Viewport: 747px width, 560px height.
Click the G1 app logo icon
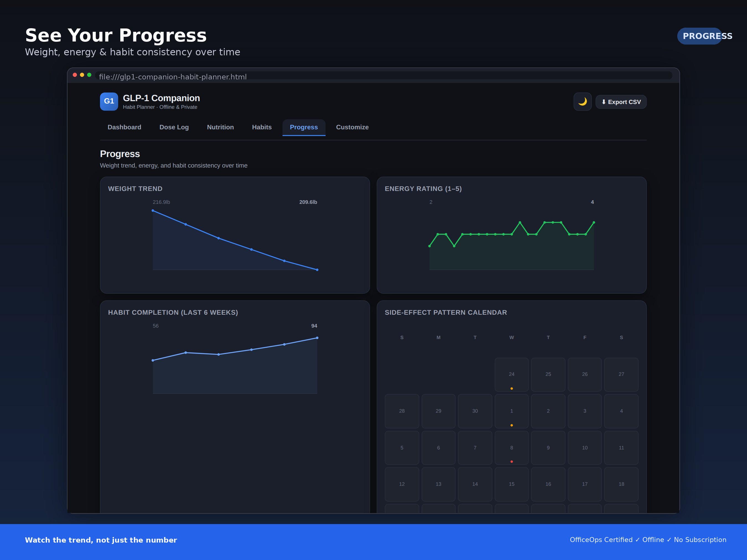pyautogui.click(x=109, y=101)
